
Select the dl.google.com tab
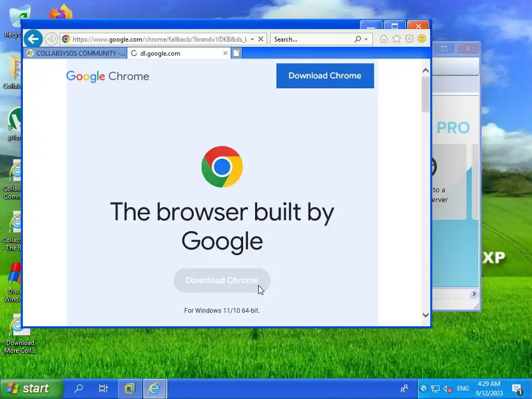pos(179,54)
